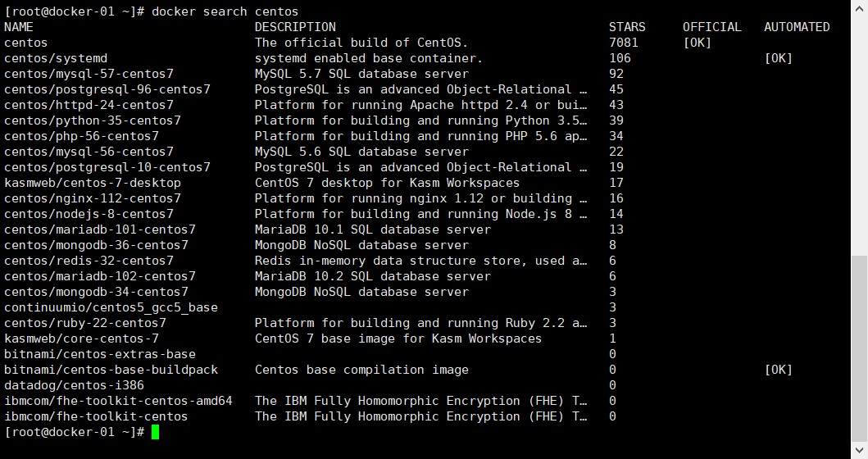The width and height of the screenshot is (868, 459).
Task: Click the ibmcom/fhe-toolkit-centos-amd64 image name
Action: click(118, 401)
